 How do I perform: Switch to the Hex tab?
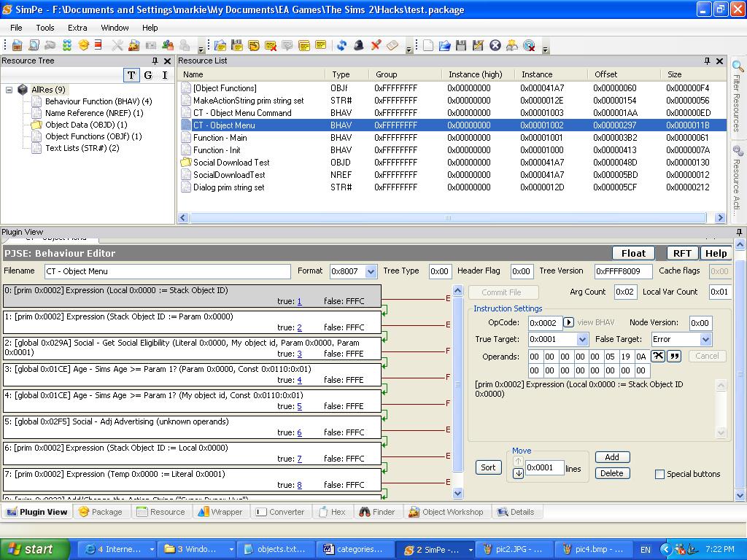click(x=333, y=511)
